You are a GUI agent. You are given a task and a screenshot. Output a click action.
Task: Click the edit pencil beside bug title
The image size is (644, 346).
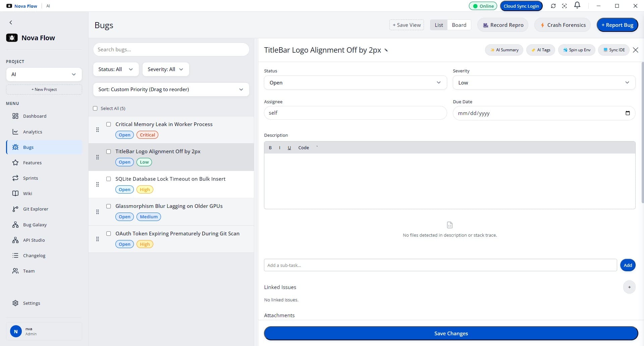point(386,50)
